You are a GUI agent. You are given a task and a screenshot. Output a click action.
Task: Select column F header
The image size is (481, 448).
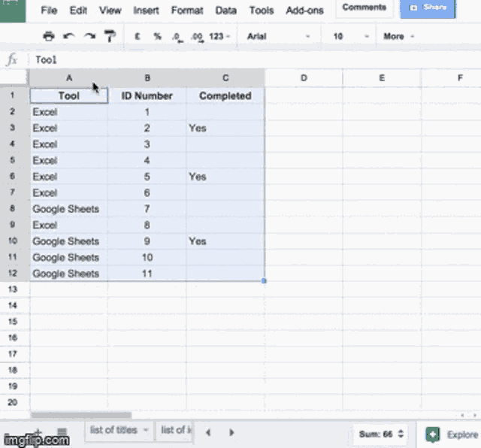click(452, 78)
